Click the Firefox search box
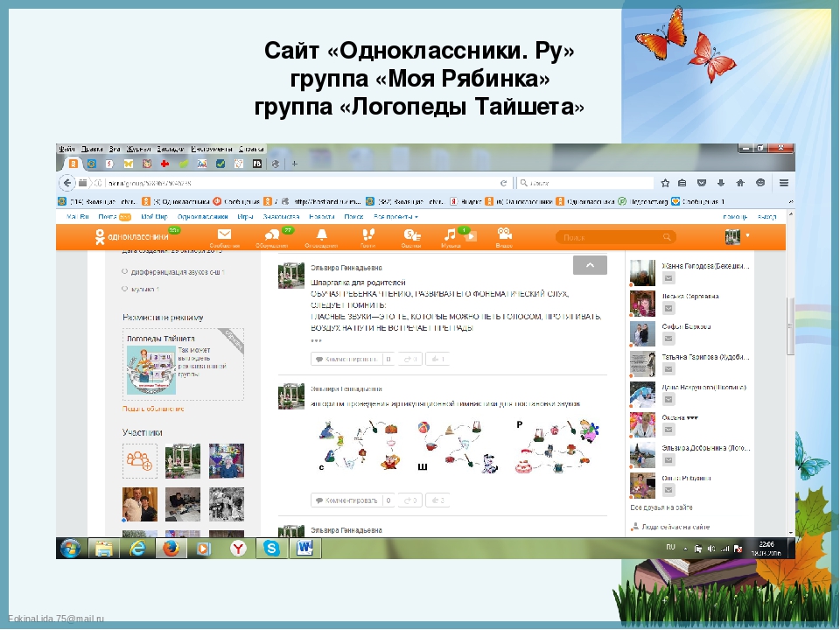 [x=586, y=183]
